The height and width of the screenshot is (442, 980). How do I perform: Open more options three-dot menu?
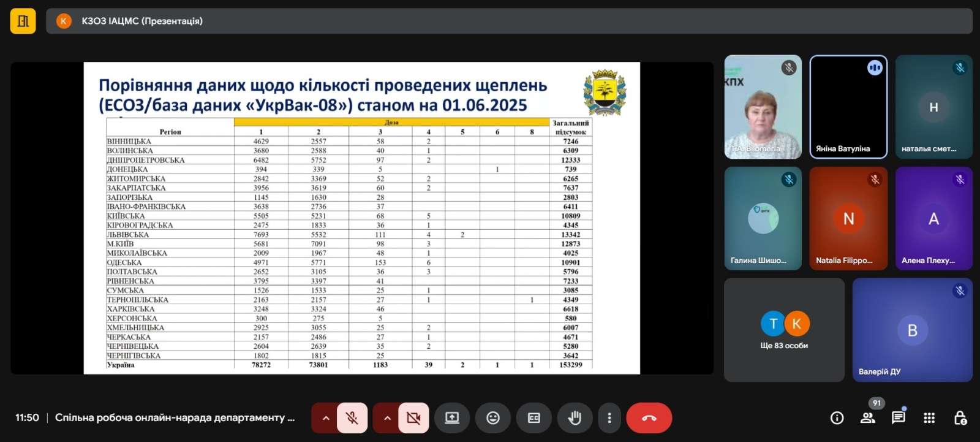click(x=609, y=418)
